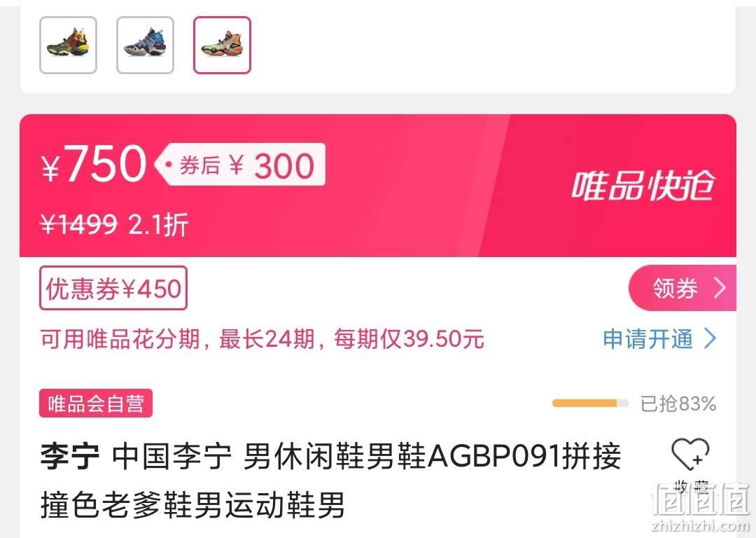Click the arrow inside the 领券 button

(x=720, y=288)
